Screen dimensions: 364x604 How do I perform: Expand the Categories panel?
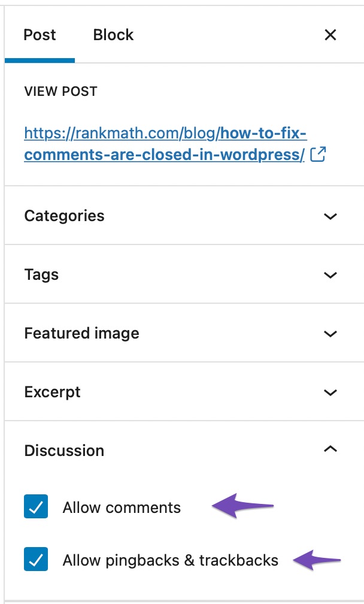184,216
